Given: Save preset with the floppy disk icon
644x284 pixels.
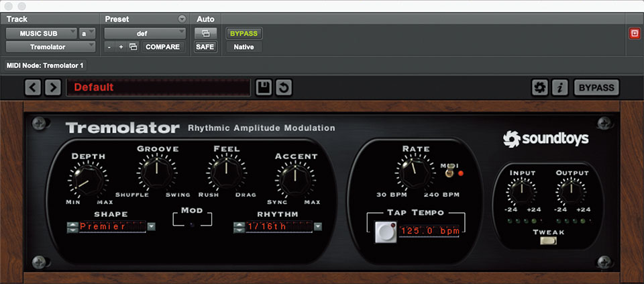Looking at the screenshot, I should (264, 87).
